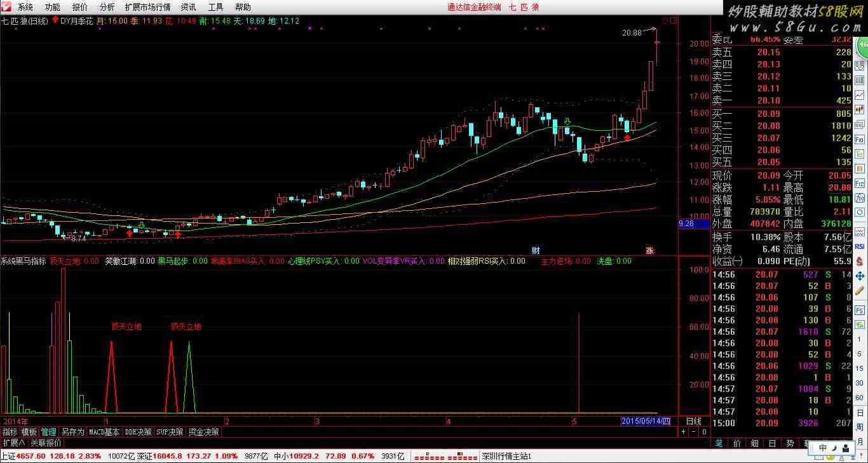Viewport: 868px width, 463px height.
Task: Switch to 资金决策 indicator tab
Action: click(x=203, y=432)
